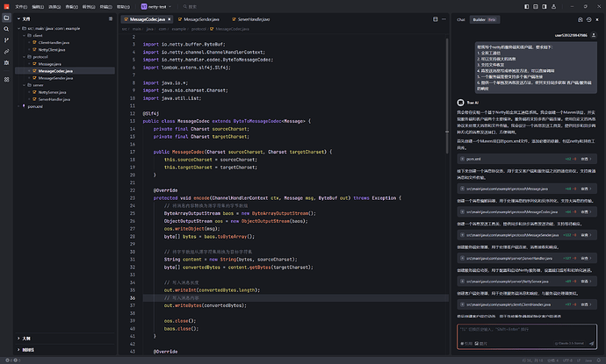The image size is (606, 364).
Task: Open the netty-test project dropdown
Action: [x=156, y=6]
